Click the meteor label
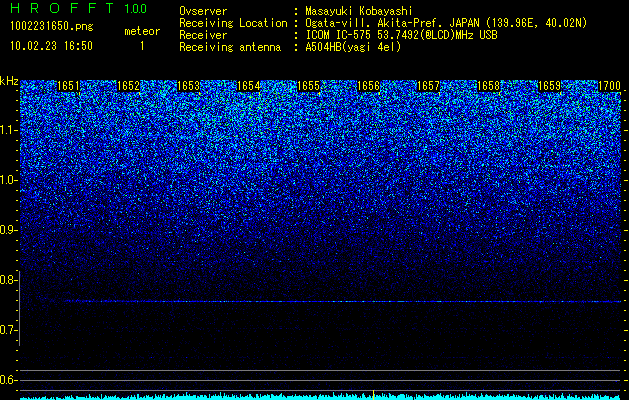The width and height of the screenshot is (629, 400). click(142, 31)
